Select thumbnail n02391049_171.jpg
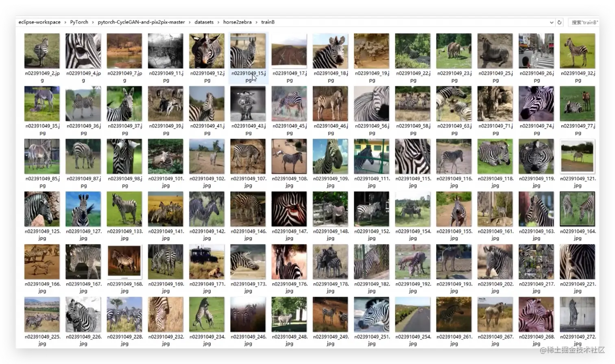The height and width of the screenshot is (364, 615). coord(207,262)
